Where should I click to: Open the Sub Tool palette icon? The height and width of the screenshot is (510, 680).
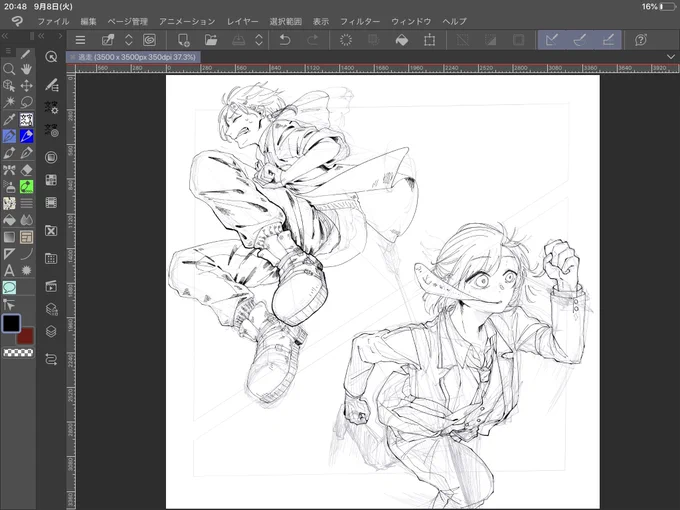51,85
